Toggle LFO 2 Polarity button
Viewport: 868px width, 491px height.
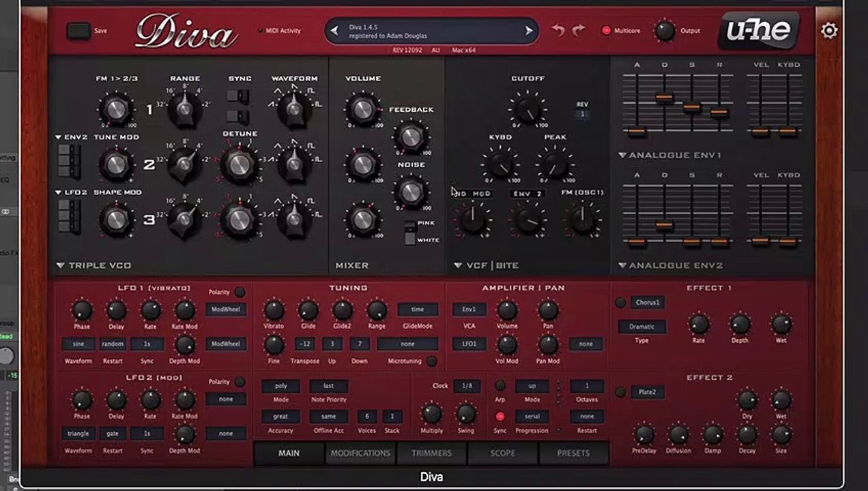[240, 382]
